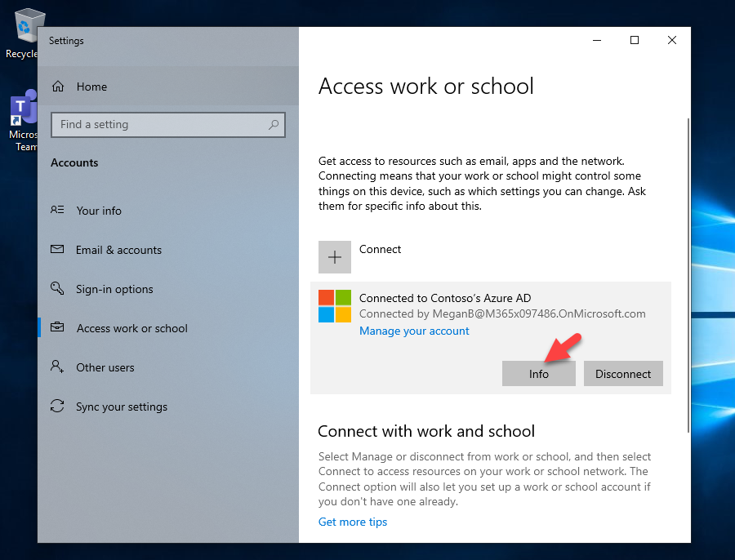Click the Connect with work and school heading
The image size is (735, 560).
point(426,431)
